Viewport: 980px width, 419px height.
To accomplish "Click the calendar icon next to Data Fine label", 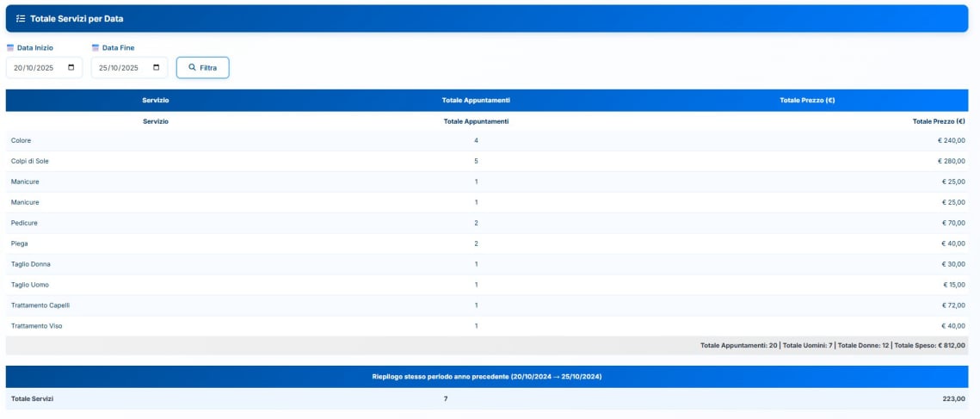I will click(96, 48).
